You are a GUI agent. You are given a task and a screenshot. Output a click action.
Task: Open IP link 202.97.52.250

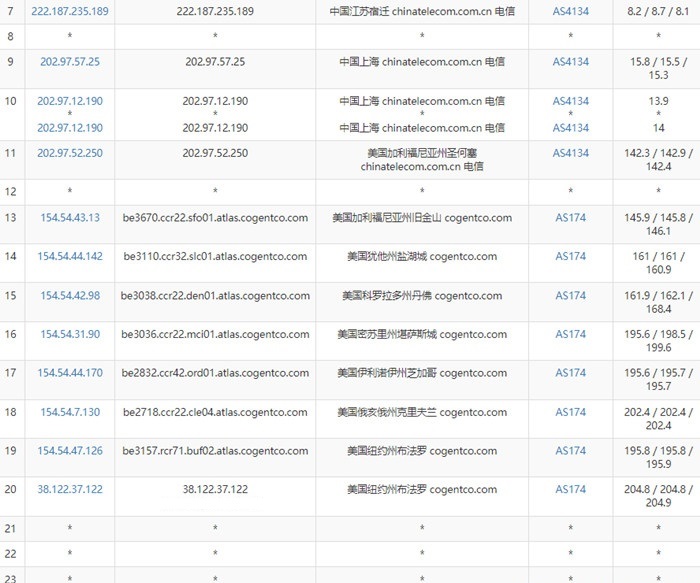(x=70, y=153)
